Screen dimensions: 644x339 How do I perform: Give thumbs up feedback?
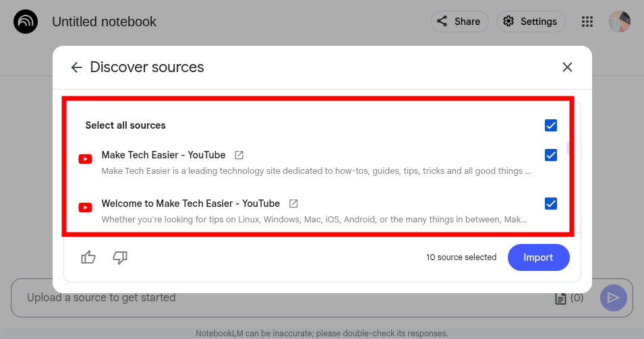pos(88,257)
